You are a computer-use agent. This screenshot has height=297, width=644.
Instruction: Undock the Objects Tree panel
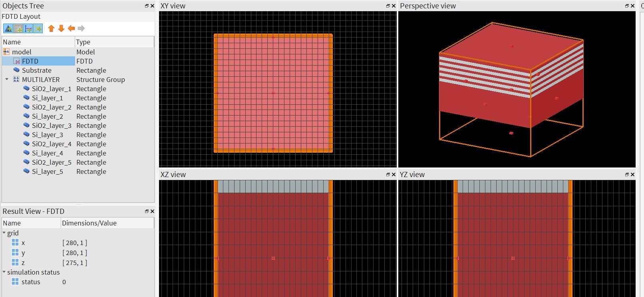pyautogui.click(x=147, y=6)
